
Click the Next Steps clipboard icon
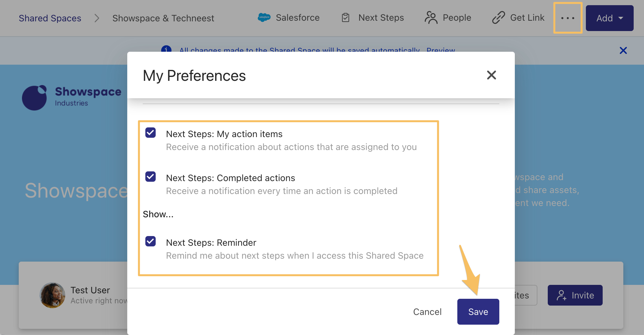[346, 17]
